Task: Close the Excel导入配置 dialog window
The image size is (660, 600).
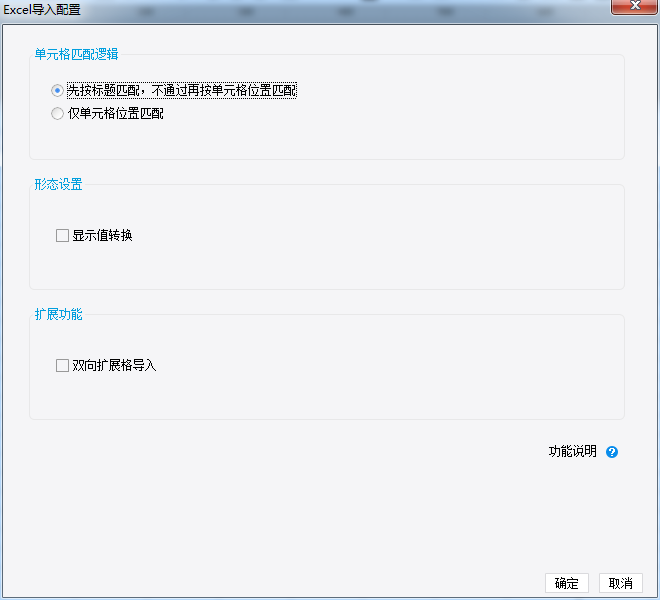Action: [634, 6]
